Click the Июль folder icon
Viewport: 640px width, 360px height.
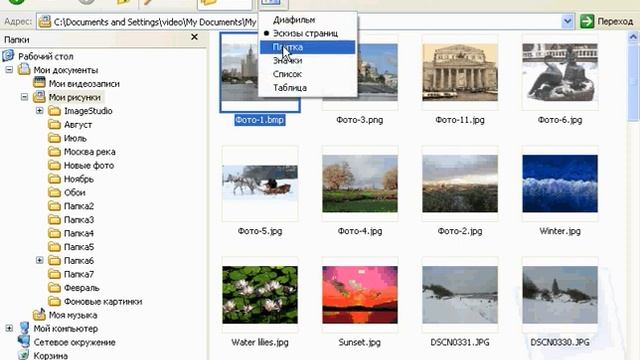54,138
